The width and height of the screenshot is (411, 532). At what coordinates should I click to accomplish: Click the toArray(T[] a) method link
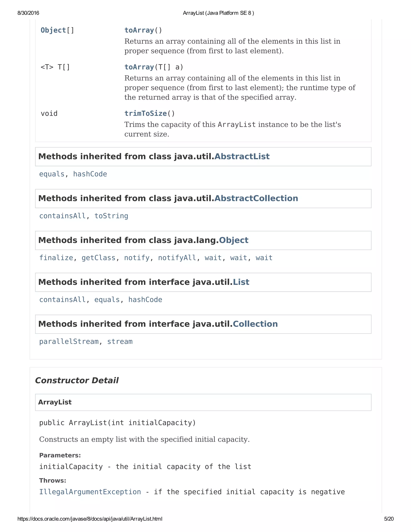coord(139,67)
